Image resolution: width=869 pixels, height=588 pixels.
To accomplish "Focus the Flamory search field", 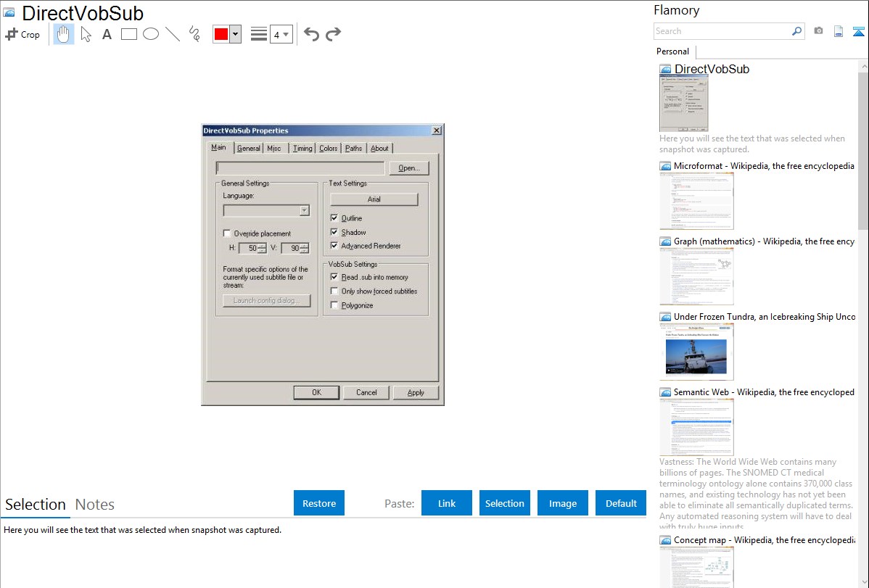I will pyautogui.click(x=722, y=31).
